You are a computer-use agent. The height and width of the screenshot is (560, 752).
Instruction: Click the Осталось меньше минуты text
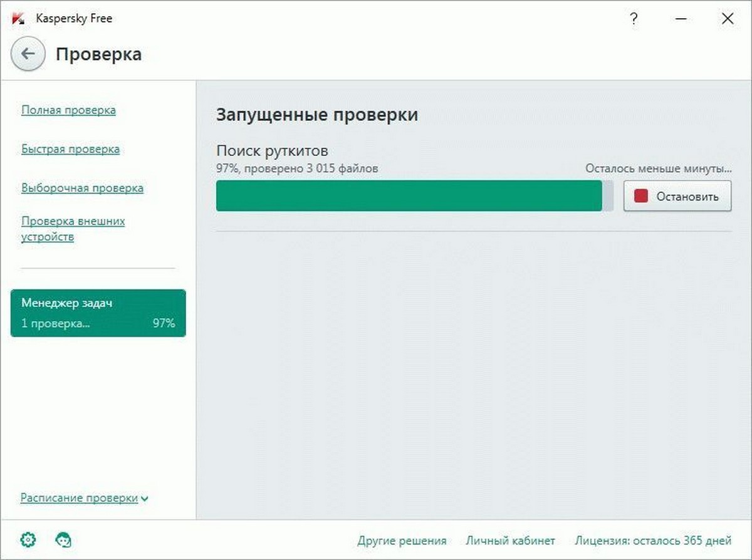tap(659, 169)
